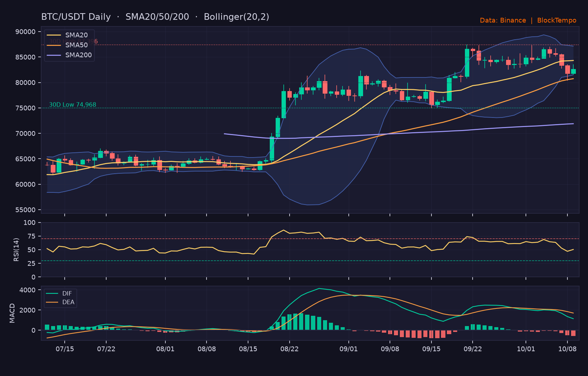This screenshot has width=588, height=376.
Task: Click the 55000 price axis label
Action: [x=25, y=210]
